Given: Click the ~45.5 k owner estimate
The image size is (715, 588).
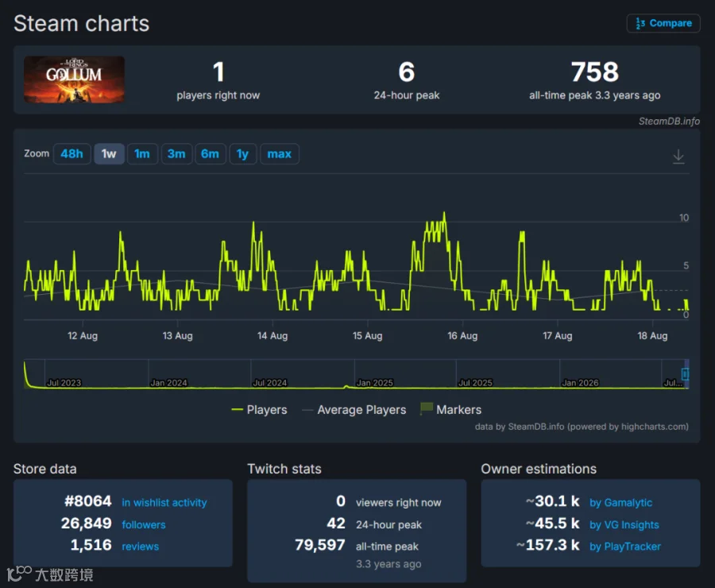Looking at the screenshot, I should pyautogui.click(x=553, y=523).
